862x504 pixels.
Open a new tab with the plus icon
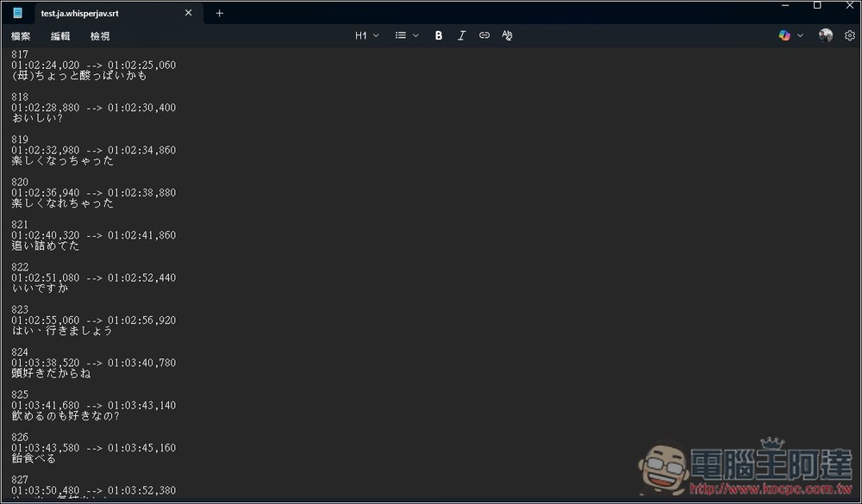tap(219, 13)
